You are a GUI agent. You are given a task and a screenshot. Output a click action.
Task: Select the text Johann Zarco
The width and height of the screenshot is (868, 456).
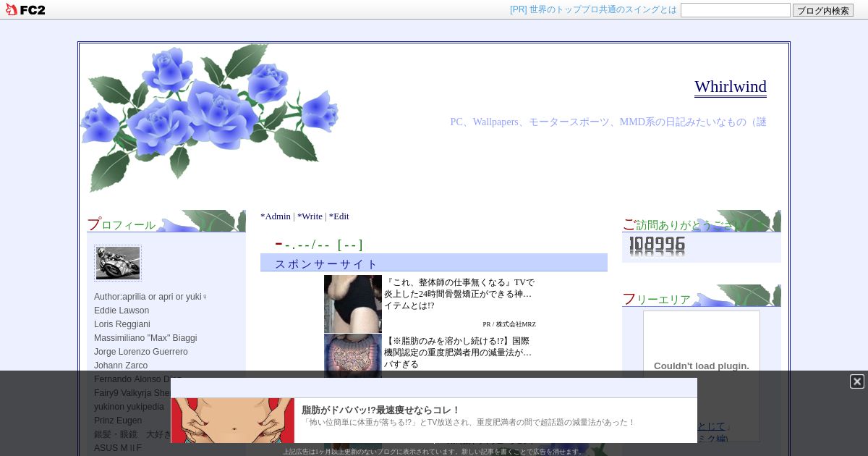pos(121,366)
